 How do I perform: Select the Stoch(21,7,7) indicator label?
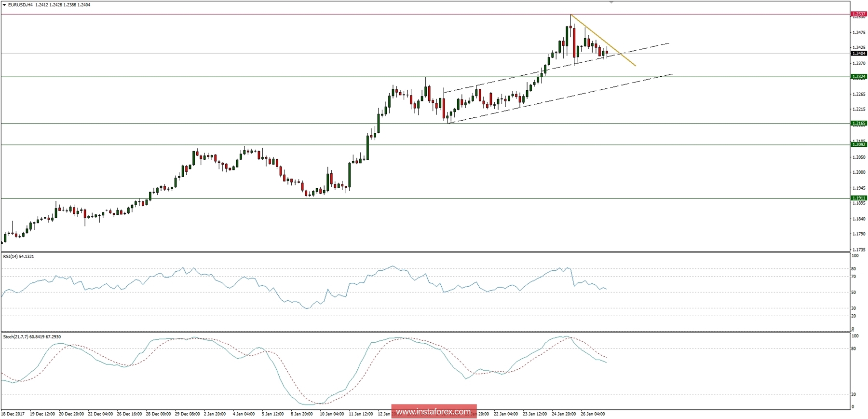[32, 337]
